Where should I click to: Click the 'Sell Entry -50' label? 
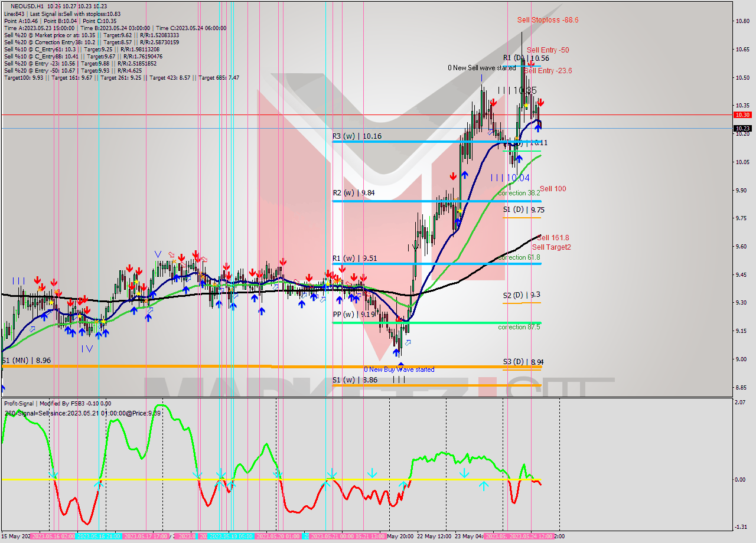click(x=548, y=50)
